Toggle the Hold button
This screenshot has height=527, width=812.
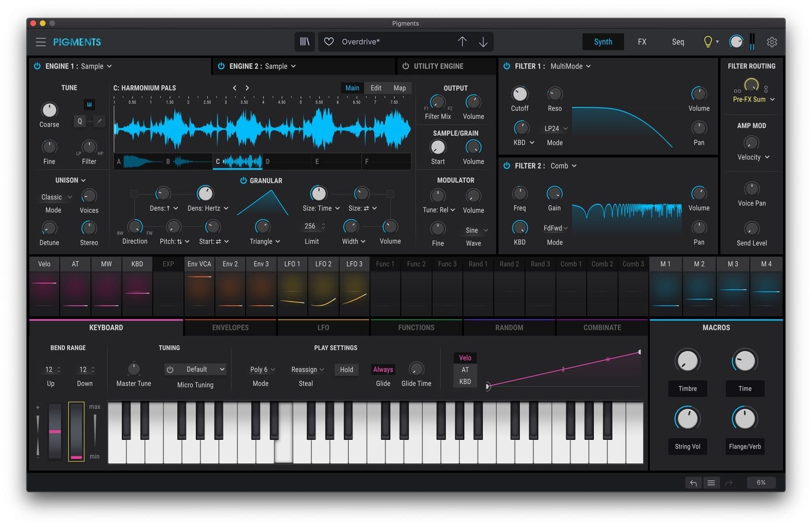point(347,370)
